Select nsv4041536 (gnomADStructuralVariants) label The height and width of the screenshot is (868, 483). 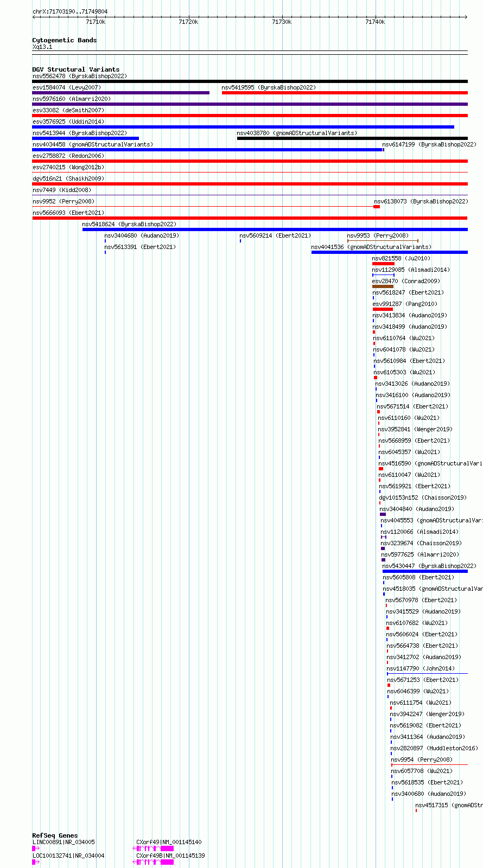tap(371, 247)
